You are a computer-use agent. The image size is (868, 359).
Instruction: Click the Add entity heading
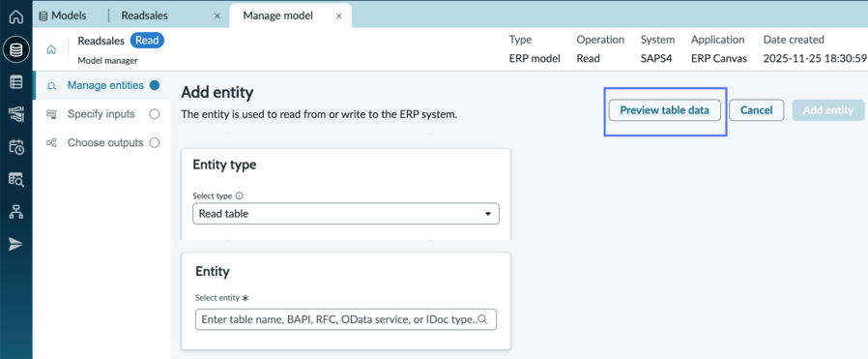pyautogui.click(x=217, y=93)
